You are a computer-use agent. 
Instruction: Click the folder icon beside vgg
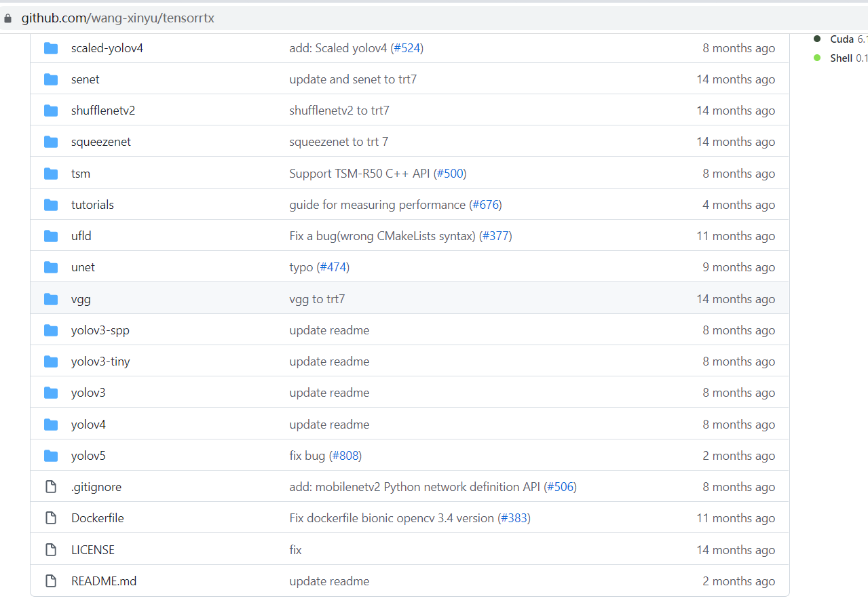click(x=51, y=299)
